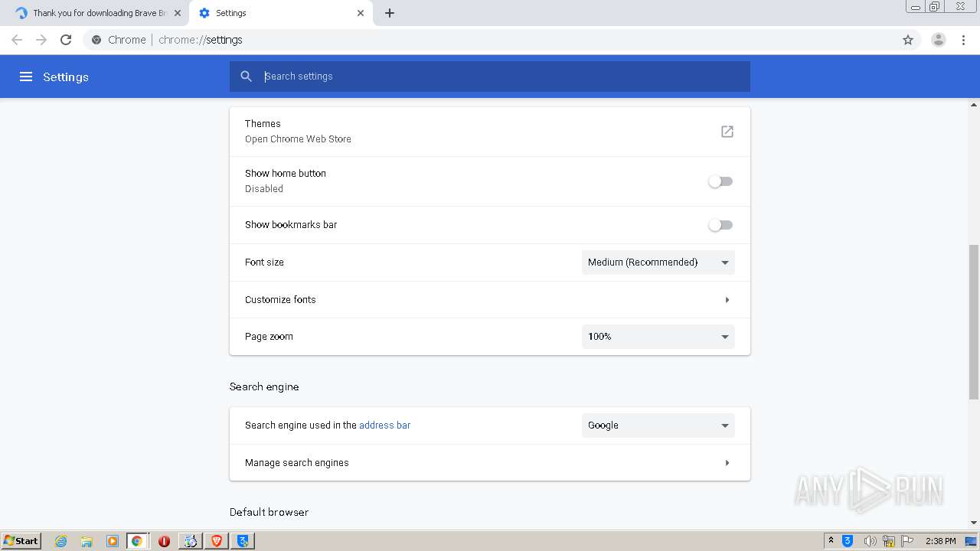This screenshot has width=980, height=551.
Task: Open Opera icon in taskbar
Action: (x=164, y=541)
